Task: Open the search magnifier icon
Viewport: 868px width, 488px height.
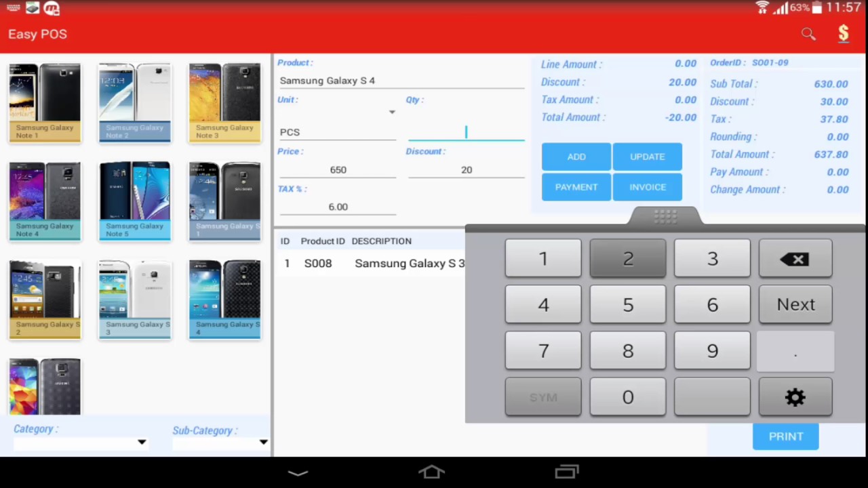Action: pyautogui.click(x=808, y=34)
